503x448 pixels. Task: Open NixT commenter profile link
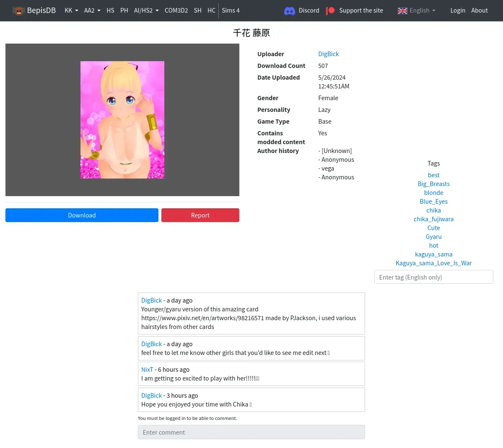pyautogui.click(x=147, y=370)
